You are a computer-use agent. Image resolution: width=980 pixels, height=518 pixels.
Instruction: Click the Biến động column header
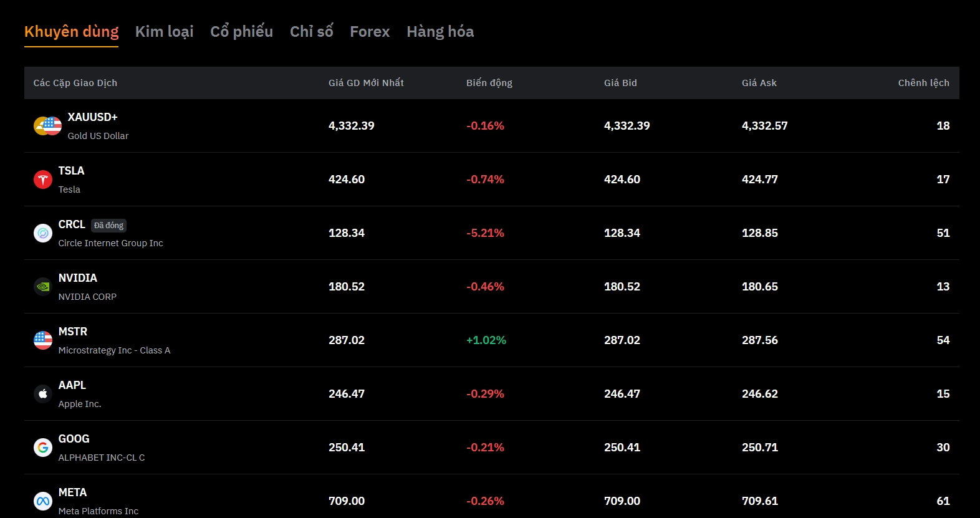(x=489, y=83)
